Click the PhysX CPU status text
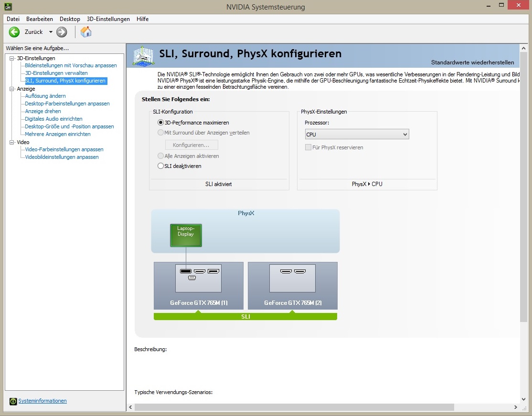This screenshot has width=532, height=416. [367, 184]
